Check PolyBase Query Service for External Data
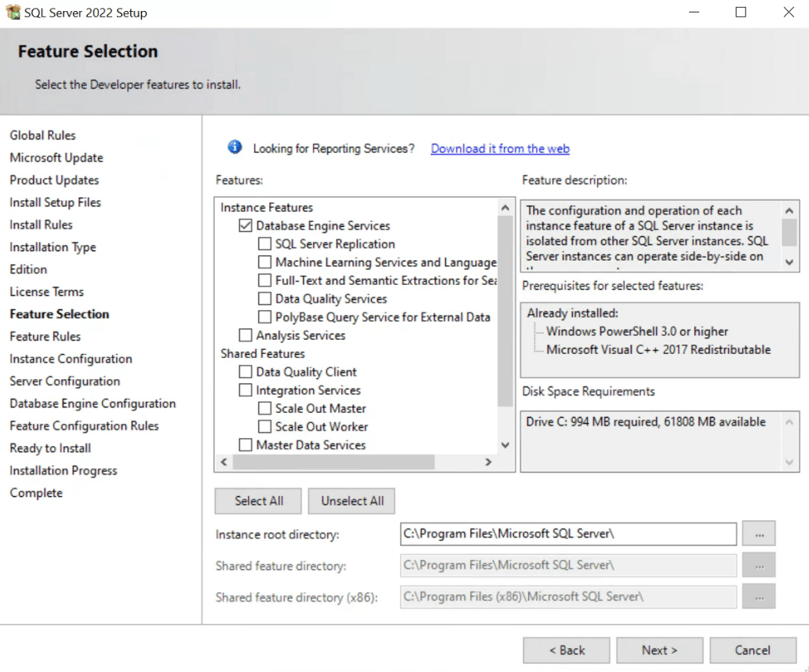The image size is (809, 672). point(264,317)
